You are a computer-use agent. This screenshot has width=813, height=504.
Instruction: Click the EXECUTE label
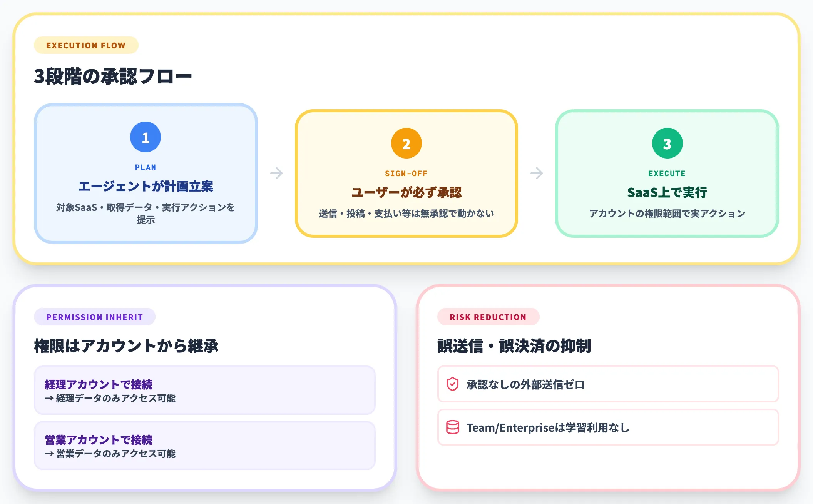667,174
